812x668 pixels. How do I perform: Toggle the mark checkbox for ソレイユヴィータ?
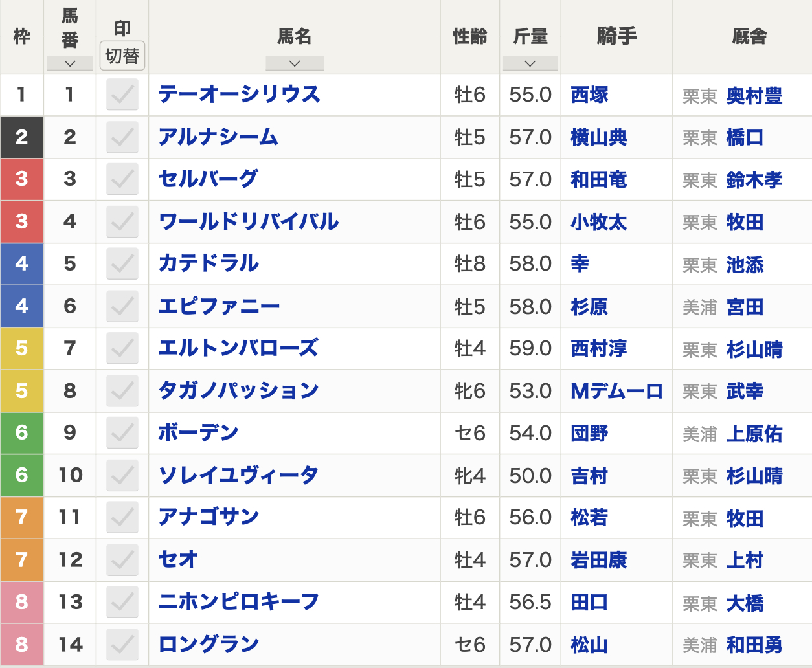point(122,476)
